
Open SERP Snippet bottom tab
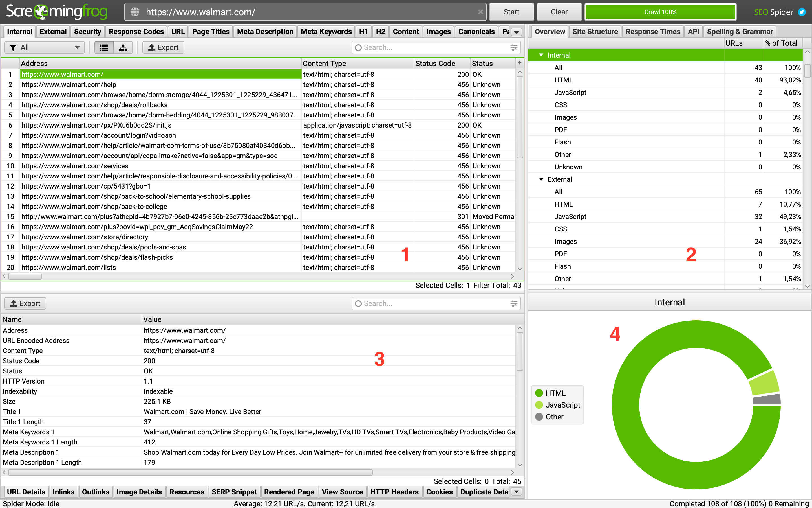pos(234,492)
